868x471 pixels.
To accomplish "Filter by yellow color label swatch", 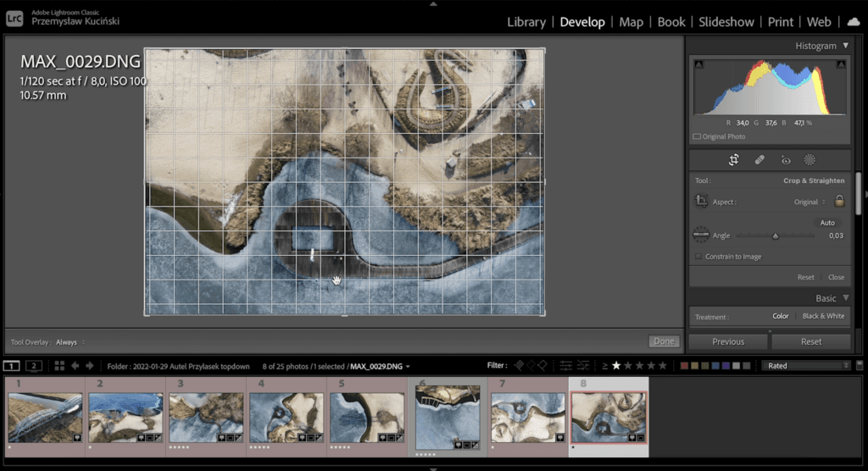I will tap(695, 366).
